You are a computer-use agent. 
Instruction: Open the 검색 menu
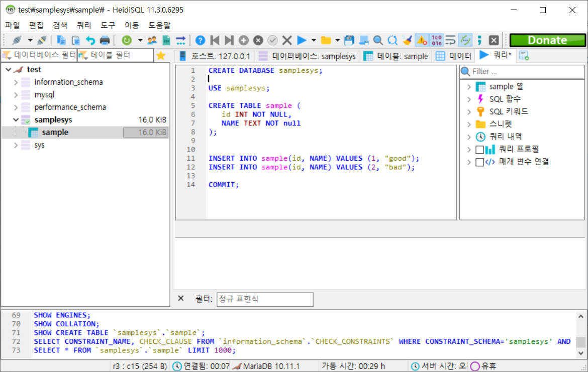point(60,25)
